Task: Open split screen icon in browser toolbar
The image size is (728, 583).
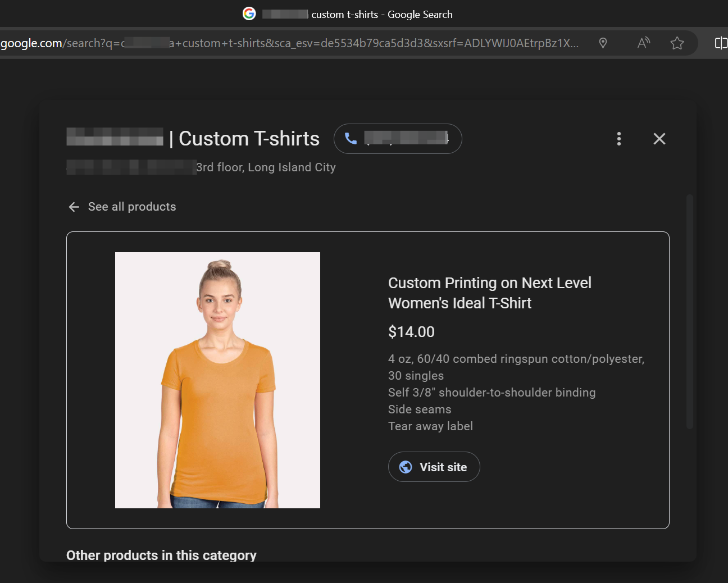Action: (721, 43)
